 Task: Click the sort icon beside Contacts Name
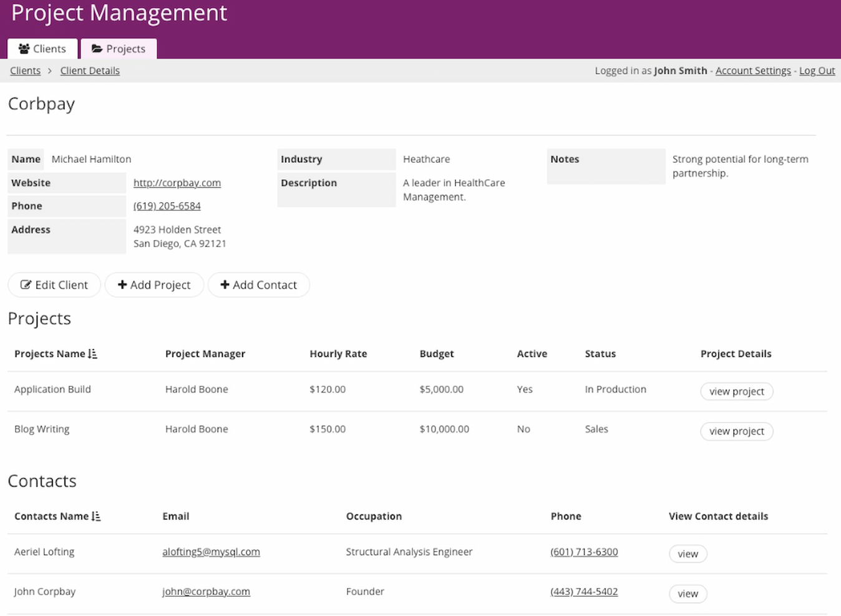96,516
